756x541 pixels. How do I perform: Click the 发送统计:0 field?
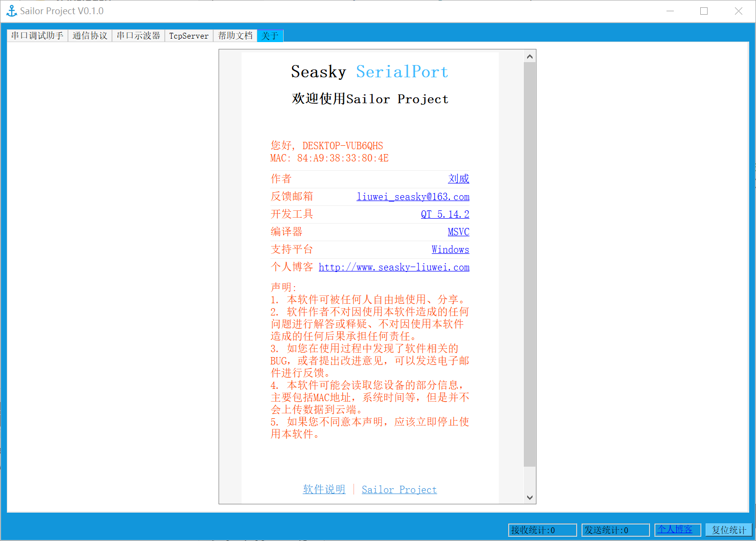click(616, 530)
